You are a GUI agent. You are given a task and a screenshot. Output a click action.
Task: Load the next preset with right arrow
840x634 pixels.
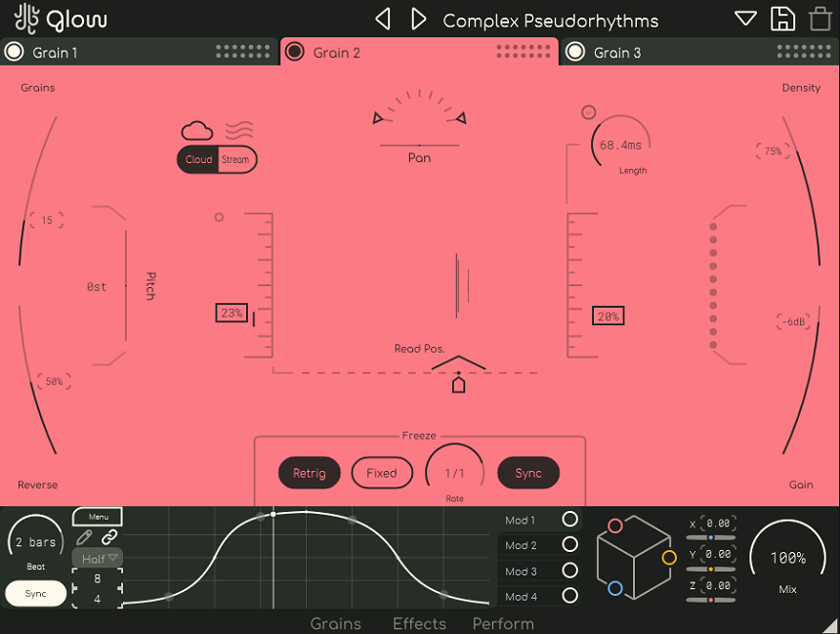[418, 20]
